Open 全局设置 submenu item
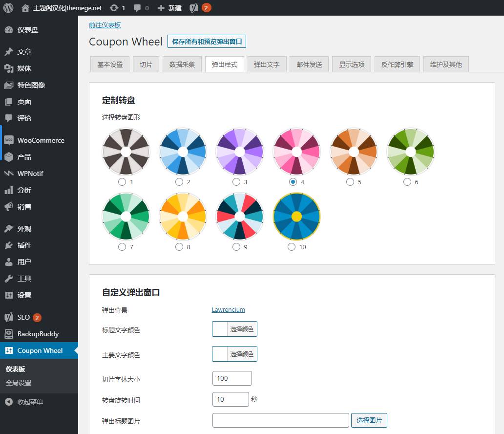Viewport: 504px width, 434px height. tap(19, 383)
